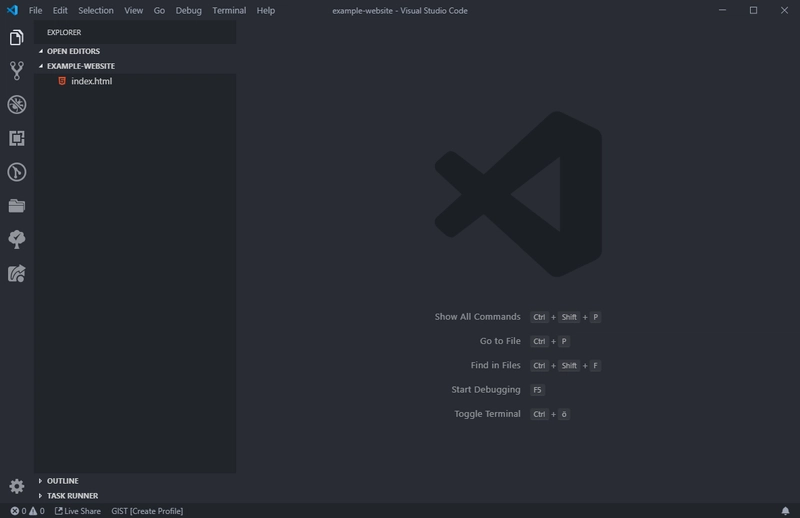Open index.html from the file tree
Screen dimensions: 800x518
click(91, 81)
